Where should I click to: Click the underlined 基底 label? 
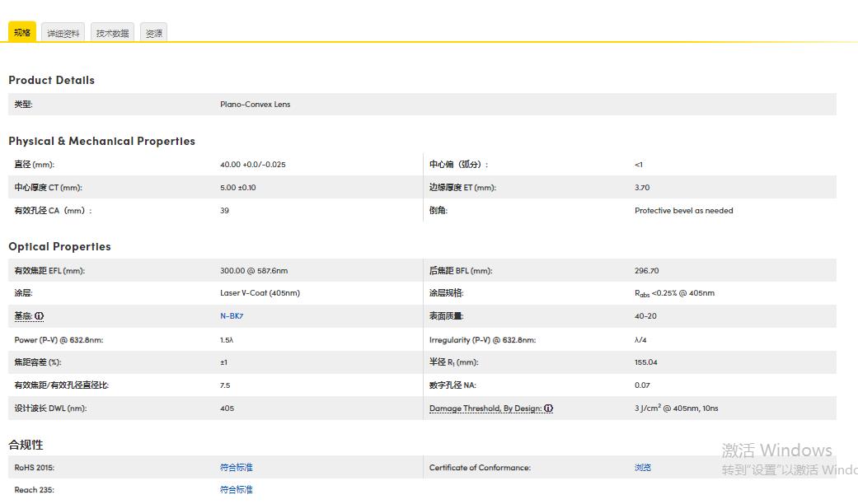tap(23, 315)
